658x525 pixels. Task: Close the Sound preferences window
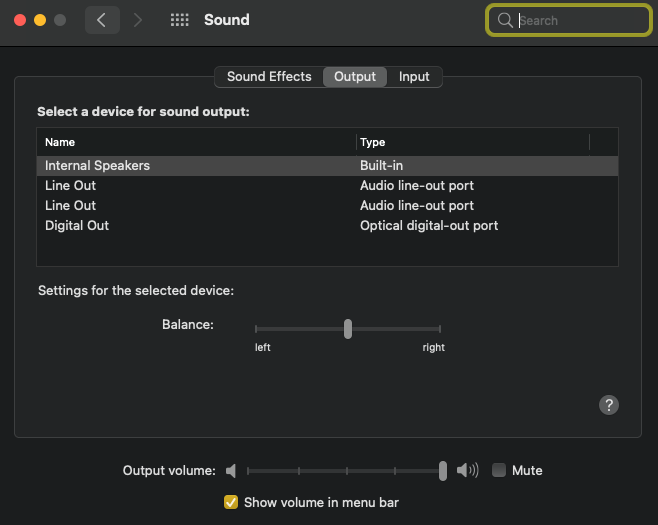click(20, 20)
